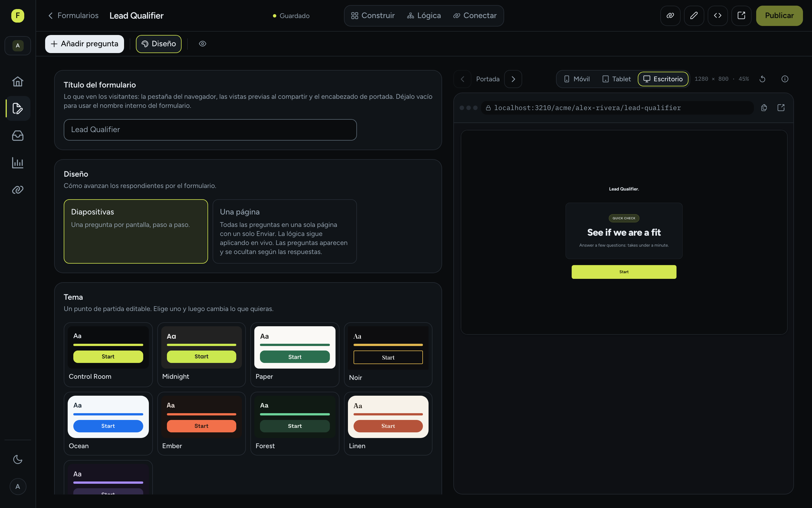Switch to the Conectar tab
The image size is (812, 508).
coord(475,16)
